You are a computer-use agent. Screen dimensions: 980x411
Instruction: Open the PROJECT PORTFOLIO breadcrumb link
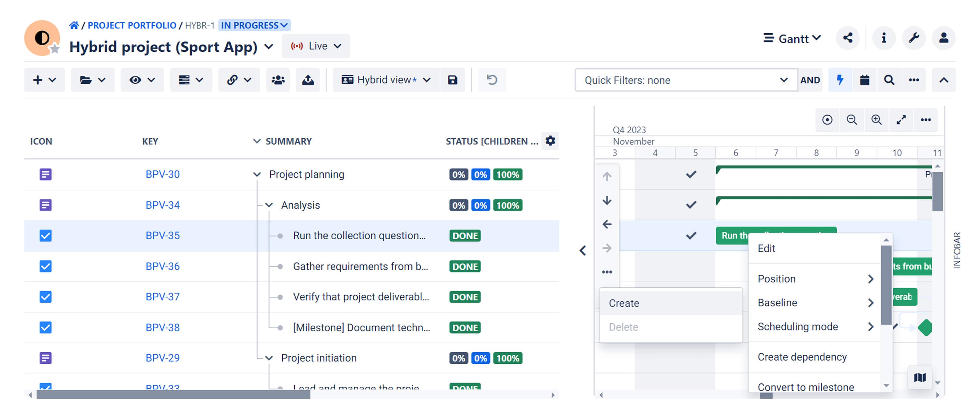132,25
